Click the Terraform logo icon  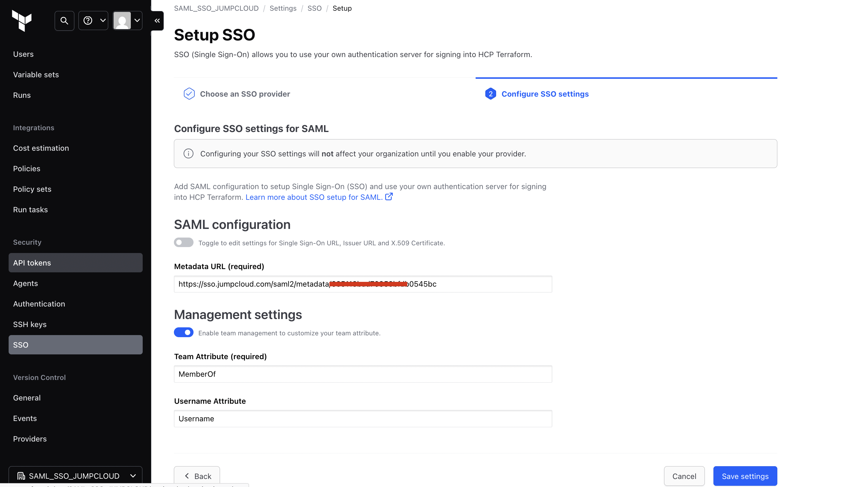pyautogui.click(x=22, y=21)
